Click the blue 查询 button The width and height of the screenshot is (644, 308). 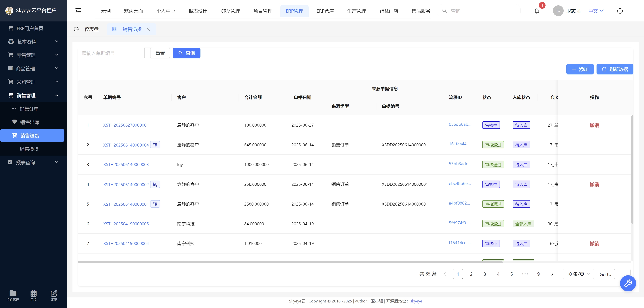point(187,53)
